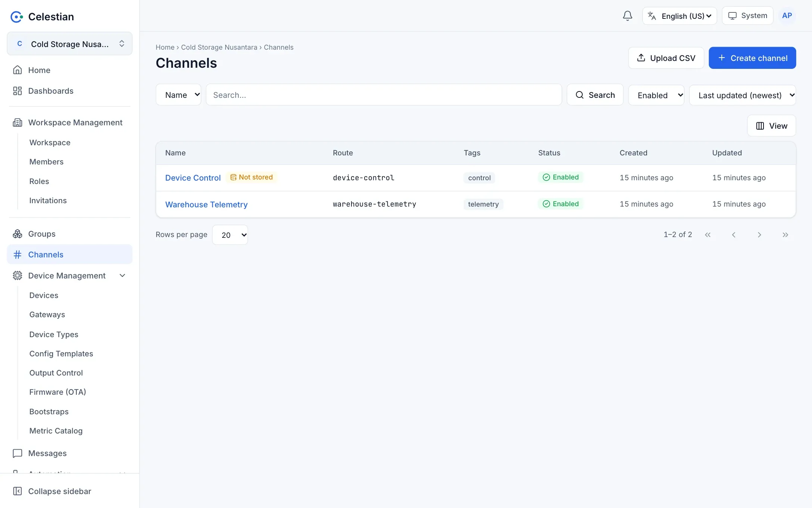Open Gateways in the sidebar

(47, 314)
